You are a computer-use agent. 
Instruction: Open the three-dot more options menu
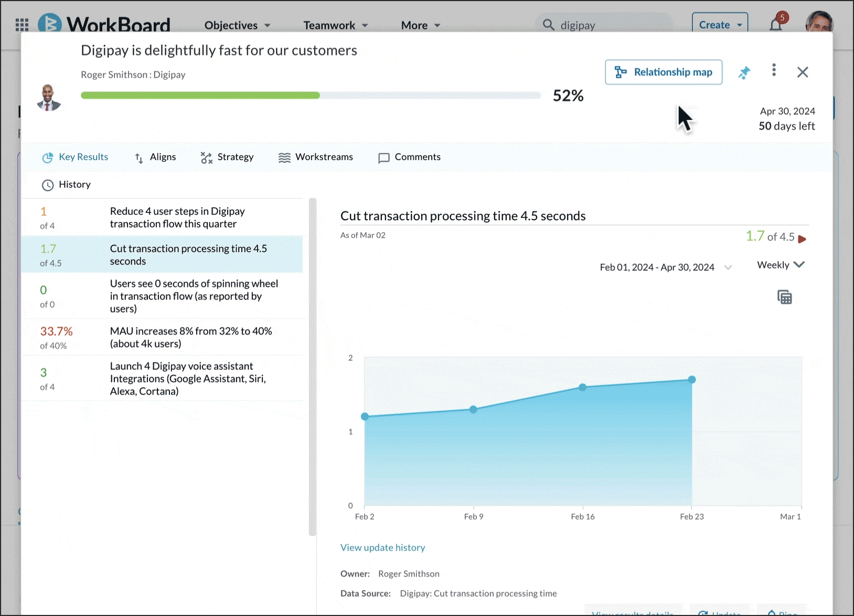(774, 70)
